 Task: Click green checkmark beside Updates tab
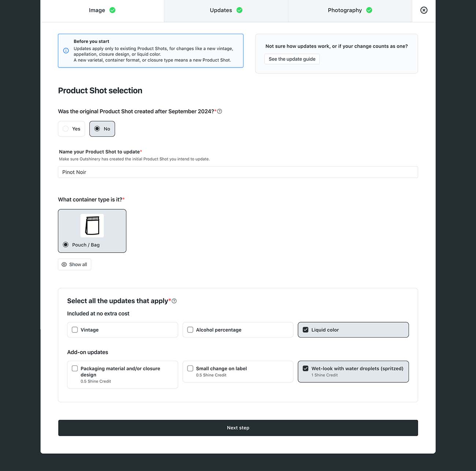(x=239, y=10)
